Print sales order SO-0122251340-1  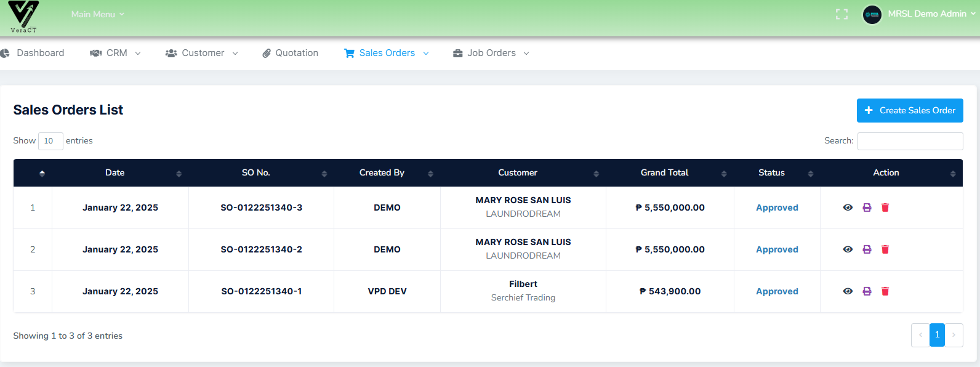tap(867, 291)
